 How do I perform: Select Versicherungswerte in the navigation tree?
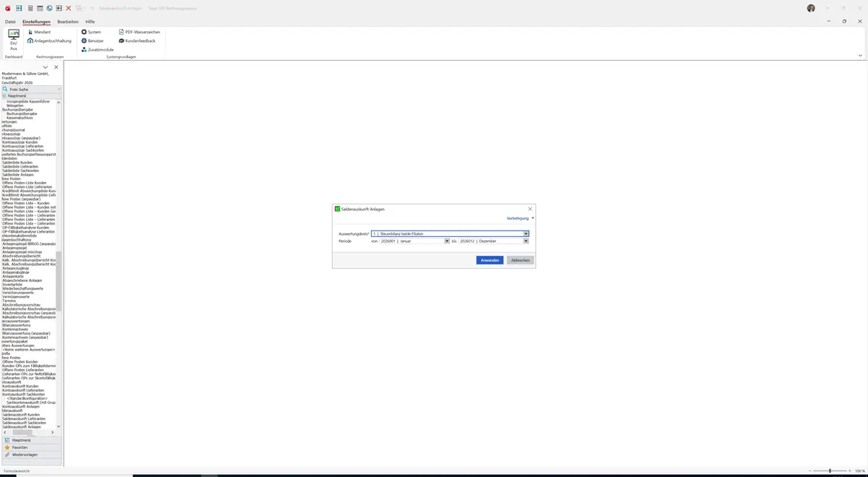coord(17,292)
